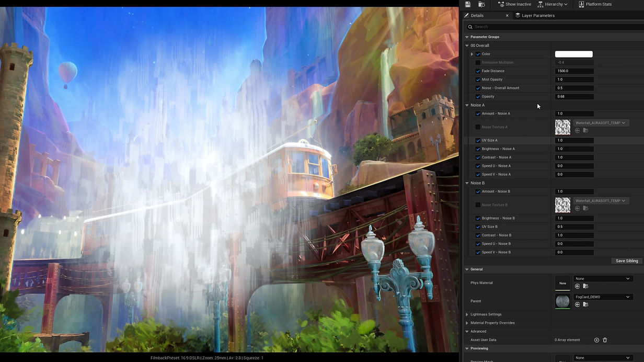
Task: Click Use Selected arrow icon for Parent
Action: click(x=578, y=304)
